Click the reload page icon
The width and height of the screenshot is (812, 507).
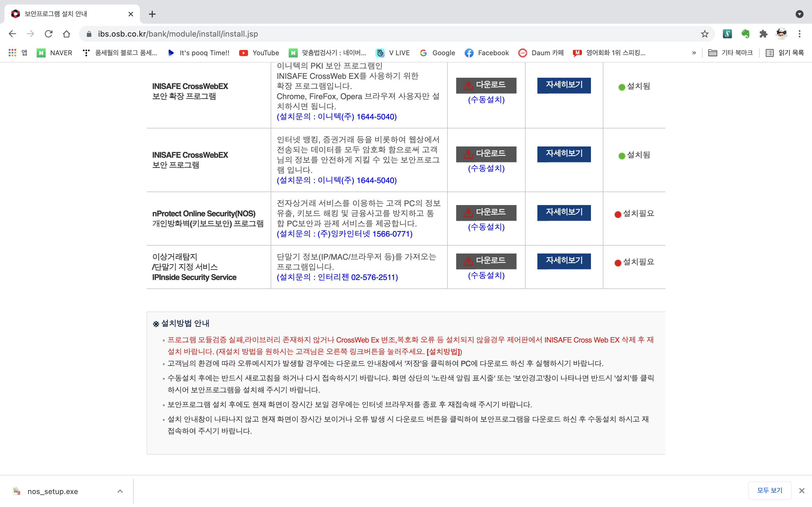click(49, 34)
